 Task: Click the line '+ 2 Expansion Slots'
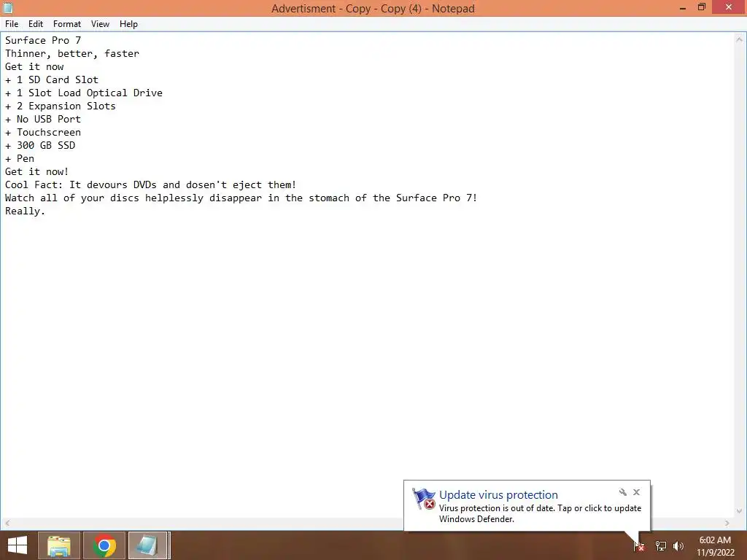[60, 106]
